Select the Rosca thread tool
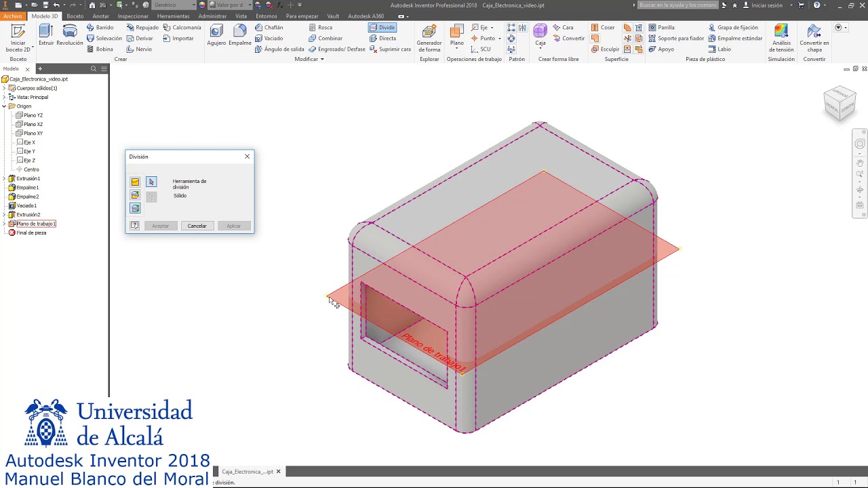This screenshot has height=488, width=868. pos(321,28)
